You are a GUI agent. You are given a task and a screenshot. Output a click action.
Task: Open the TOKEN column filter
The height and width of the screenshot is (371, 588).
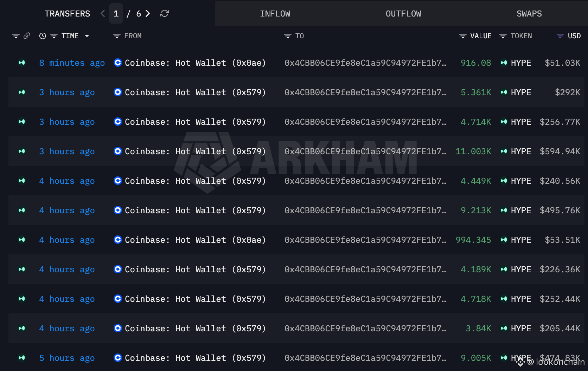(503, 36)
